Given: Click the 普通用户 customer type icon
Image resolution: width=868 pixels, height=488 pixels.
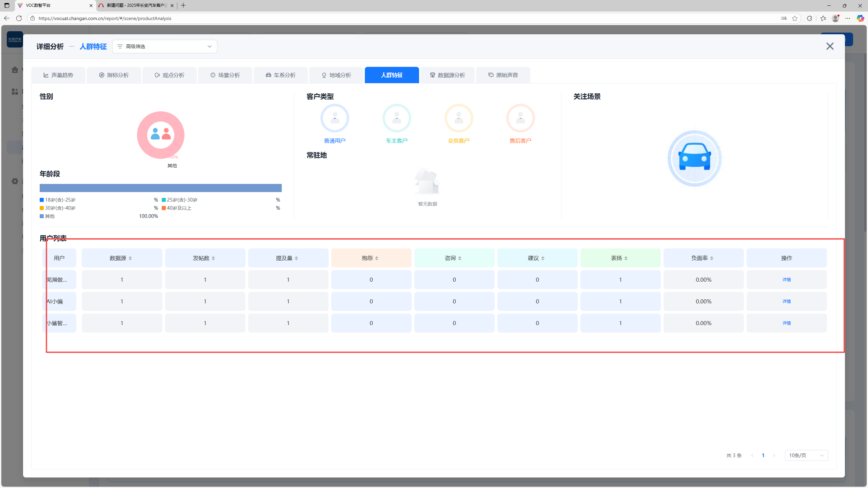Looking at the screenshot, I should click(334, 118).
